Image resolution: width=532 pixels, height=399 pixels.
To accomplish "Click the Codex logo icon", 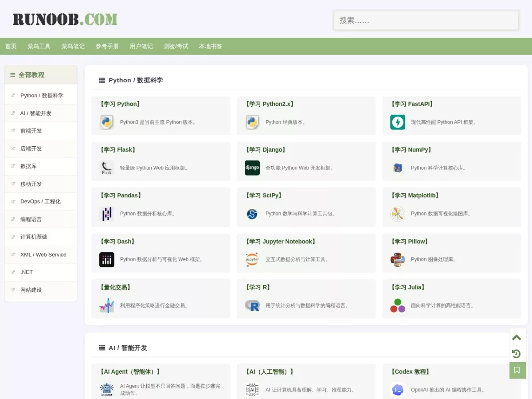I will [x=398, y=390].
